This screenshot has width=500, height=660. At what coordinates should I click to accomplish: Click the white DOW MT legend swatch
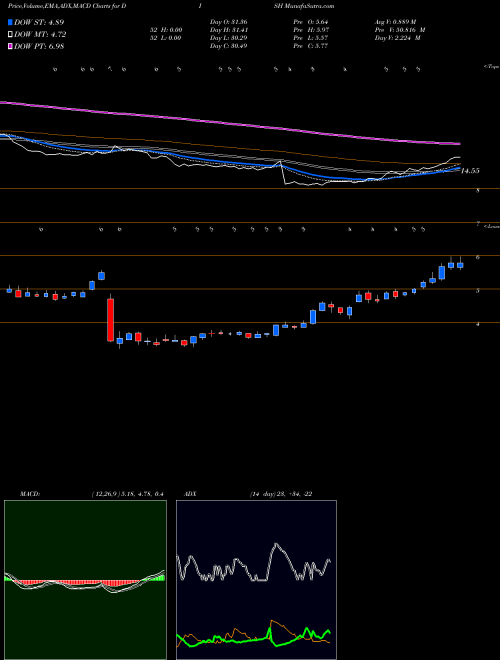click(x=11, y=35)
